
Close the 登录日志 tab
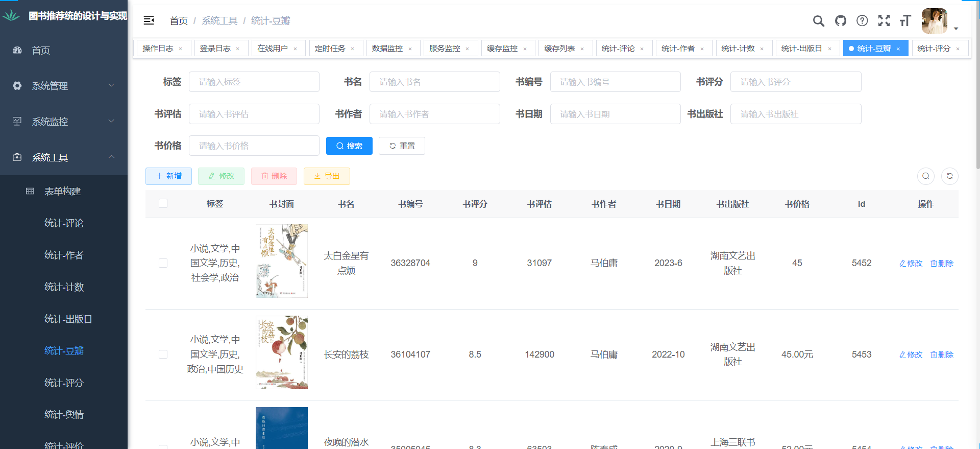[238, 49]
